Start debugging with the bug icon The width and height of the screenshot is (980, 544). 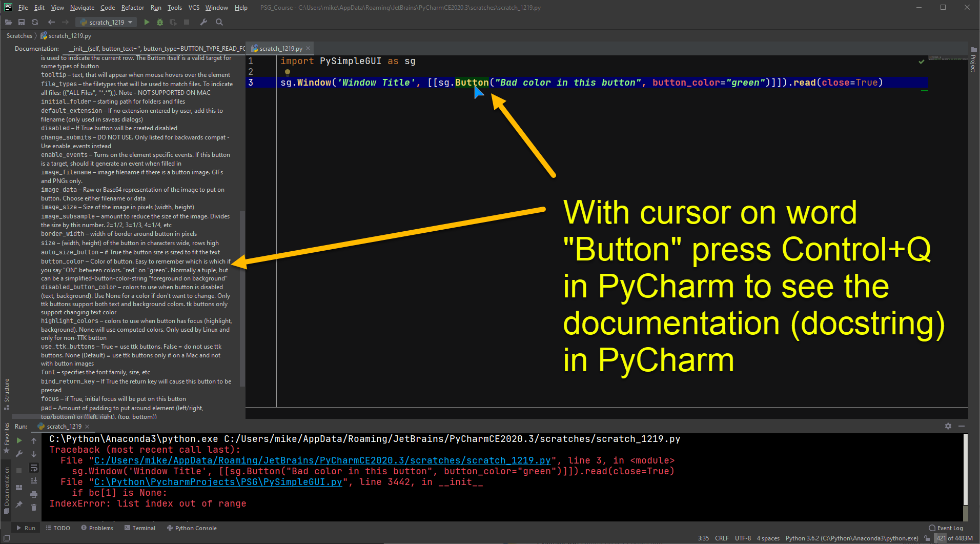(159, 22)
